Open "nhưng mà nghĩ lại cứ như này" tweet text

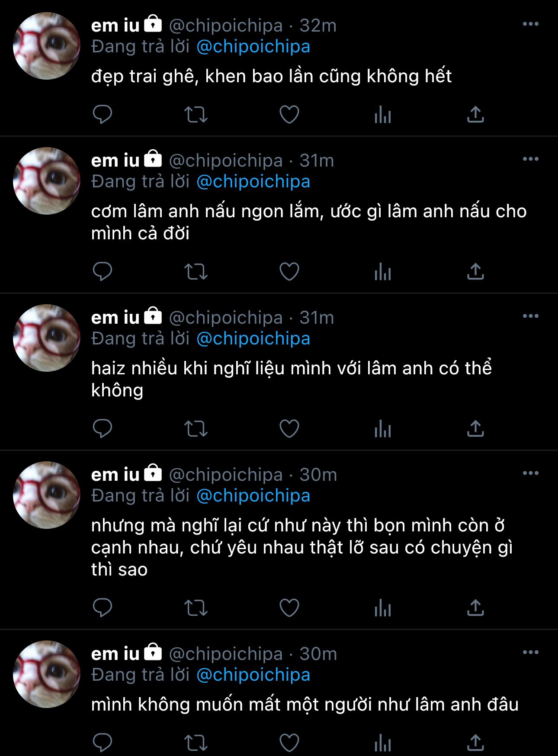tap(302, 547)
